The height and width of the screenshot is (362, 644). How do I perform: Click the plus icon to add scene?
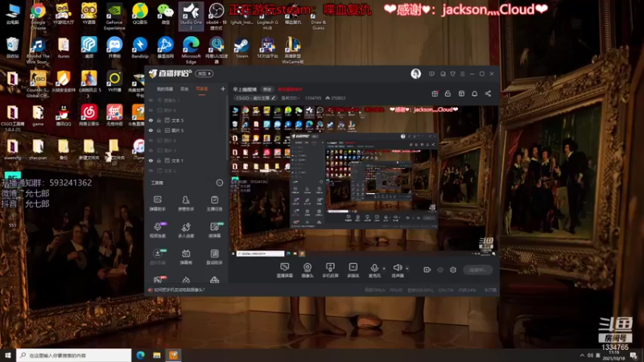tap(223, 88)
